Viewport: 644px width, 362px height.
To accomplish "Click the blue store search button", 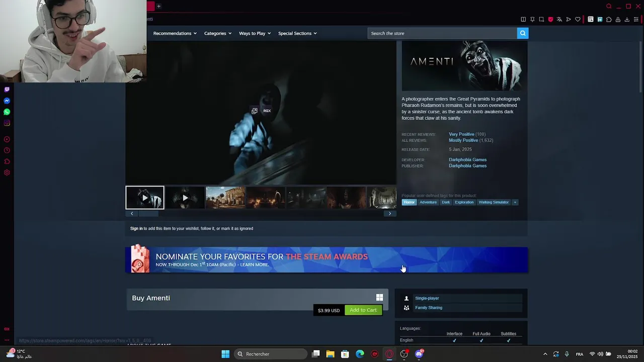I will [523, 33].
